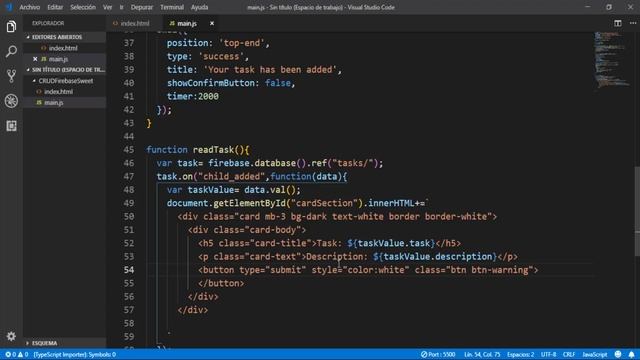Click the feedback smiley in status bar
The height and width of the screenshot is (360, 640).
618,354
